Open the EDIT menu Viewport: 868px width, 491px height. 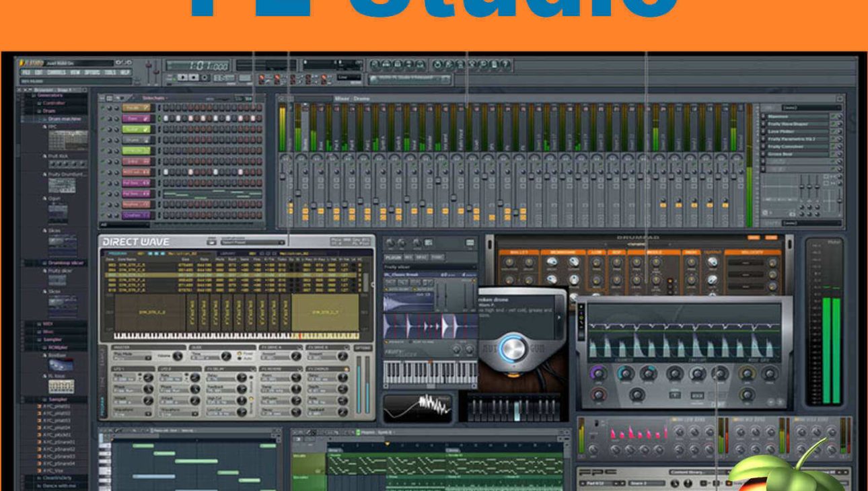click(38, 72)
